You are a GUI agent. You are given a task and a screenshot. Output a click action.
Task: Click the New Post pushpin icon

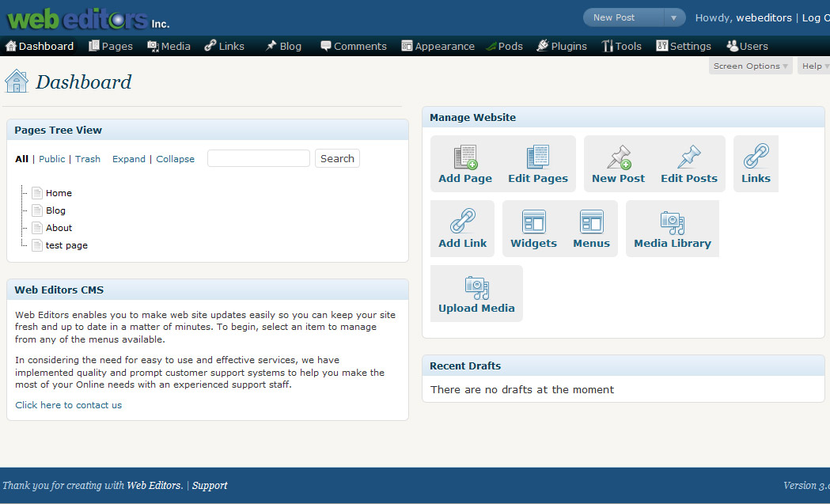[x=618, y=157]
